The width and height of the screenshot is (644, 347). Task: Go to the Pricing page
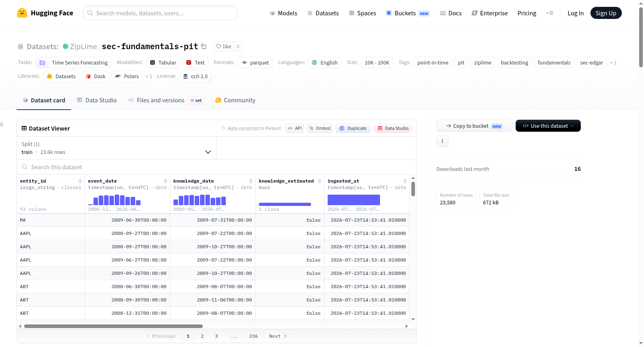527,13
